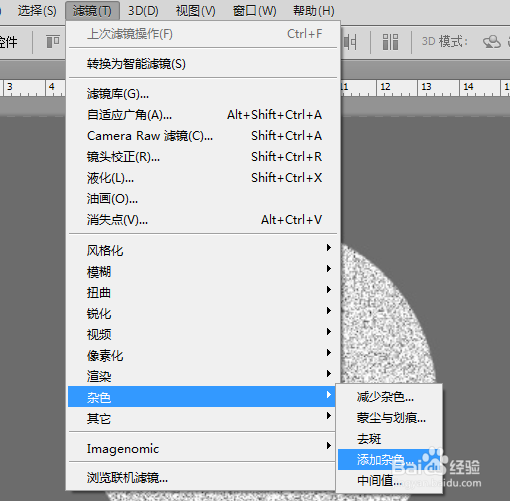Open the 帮助(H) menu
Screen dimensions: 510x501
click(x=314, y=11)
